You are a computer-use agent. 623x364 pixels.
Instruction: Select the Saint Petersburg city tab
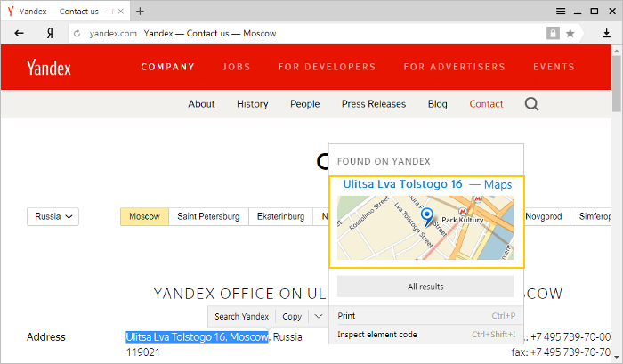208,216
